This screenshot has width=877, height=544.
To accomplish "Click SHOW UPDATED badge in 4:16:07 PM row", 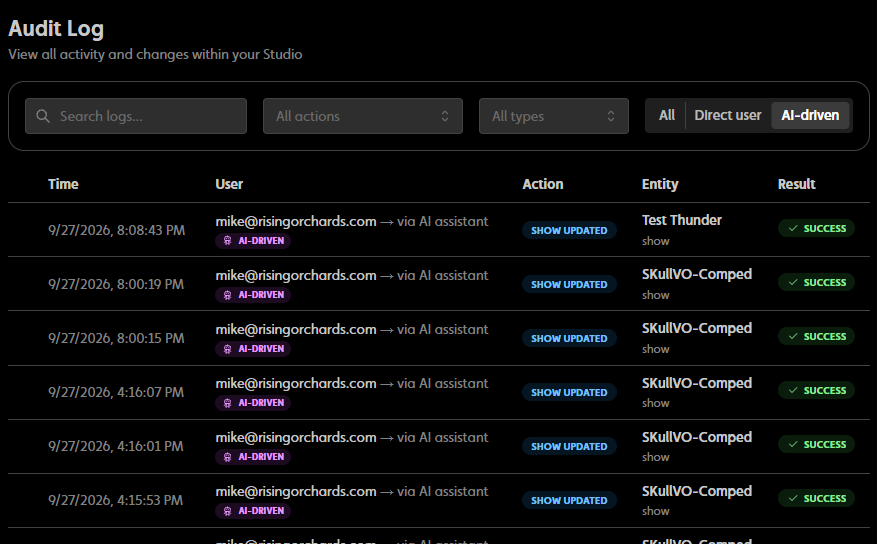I will [x=569, y=392].
